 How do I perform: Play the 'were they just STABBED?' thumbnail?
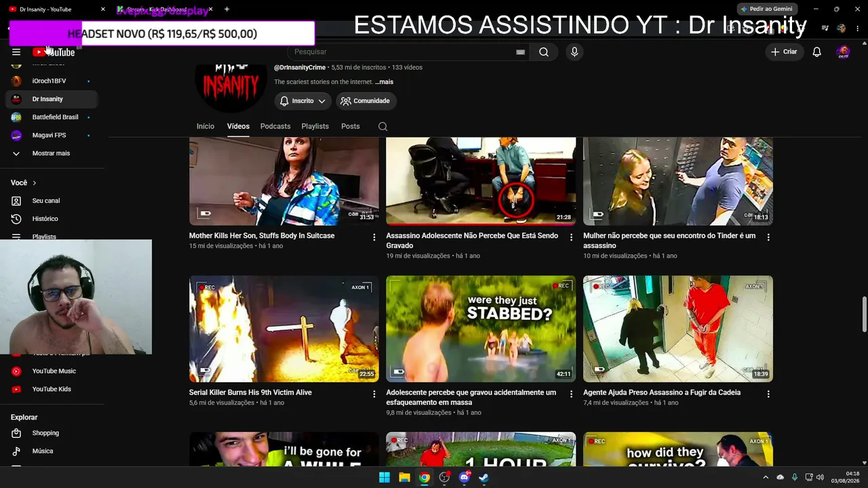(x=481, y=329)
